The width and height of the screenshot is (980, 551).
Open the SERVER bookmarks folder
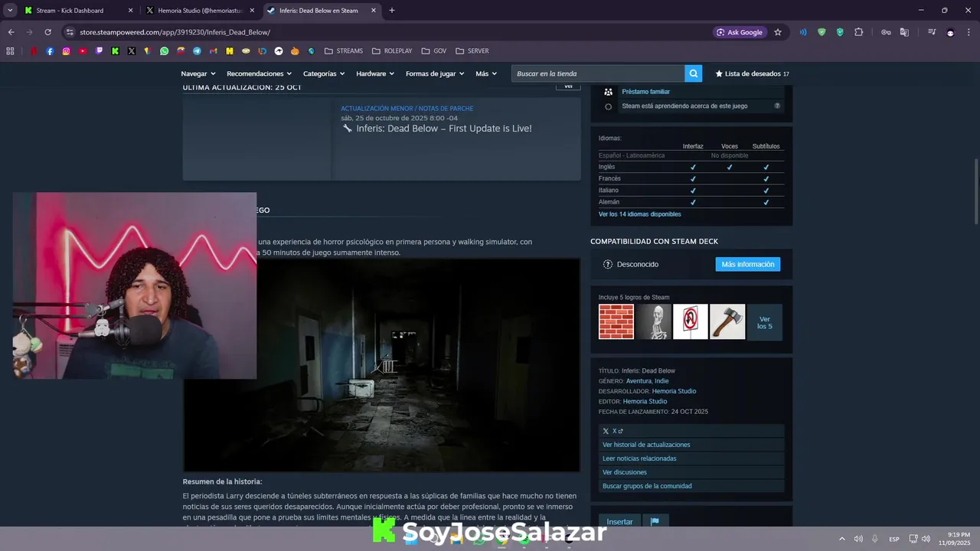(x=472, y=51)
